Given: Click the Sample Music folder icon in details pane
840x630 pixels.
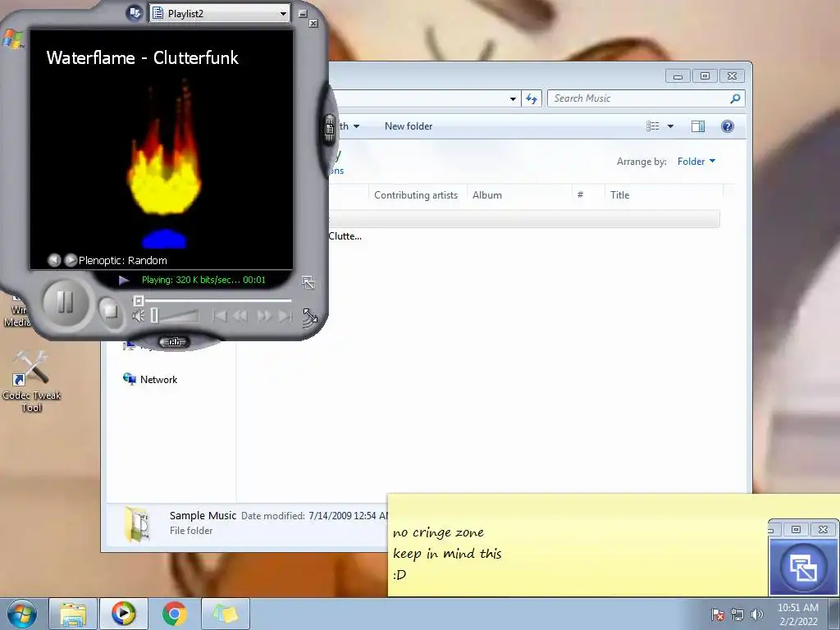Looking at the screenshot, I should [x=137, y=523].
